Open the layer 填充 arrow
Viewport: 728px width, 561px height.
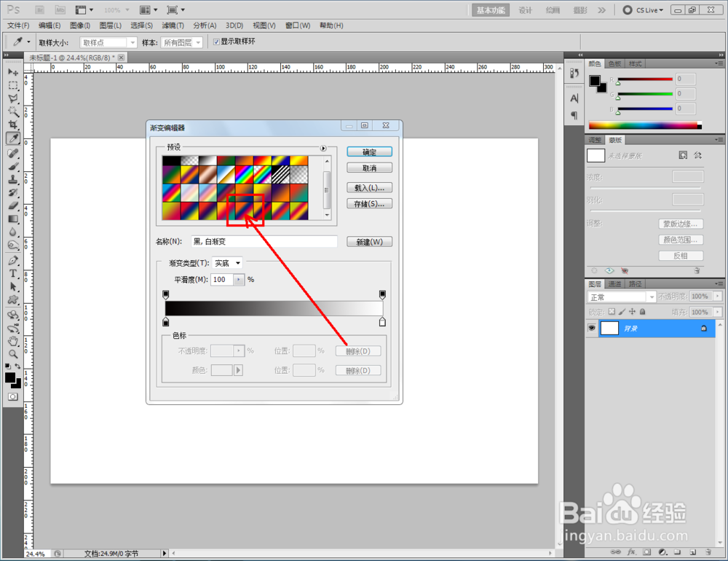tap(718, 312)
